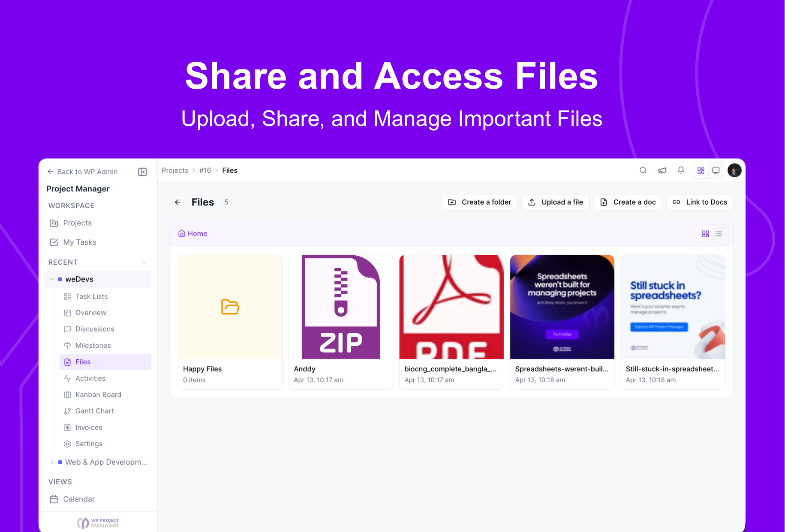
Task: Click the WP Project Manager logo
Action: [98, 523]
